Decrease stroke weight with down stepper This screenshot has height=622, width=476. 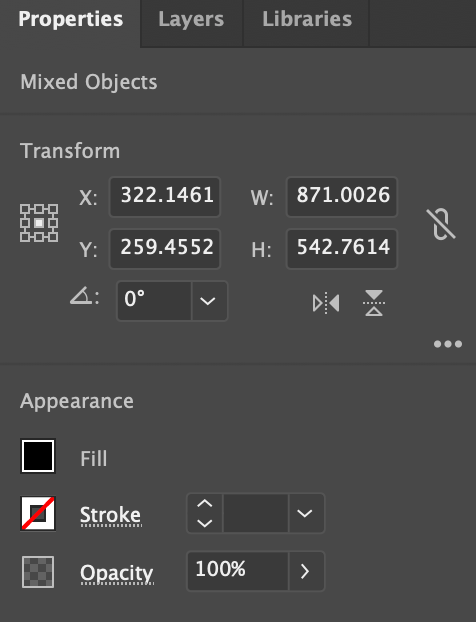point(205,523)
